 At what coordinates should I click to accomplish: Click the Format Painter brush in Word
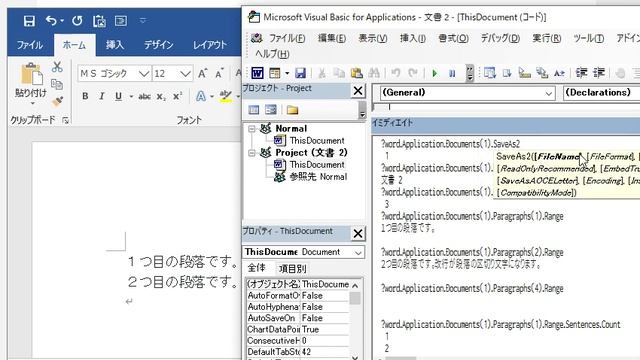coord(58,101)
